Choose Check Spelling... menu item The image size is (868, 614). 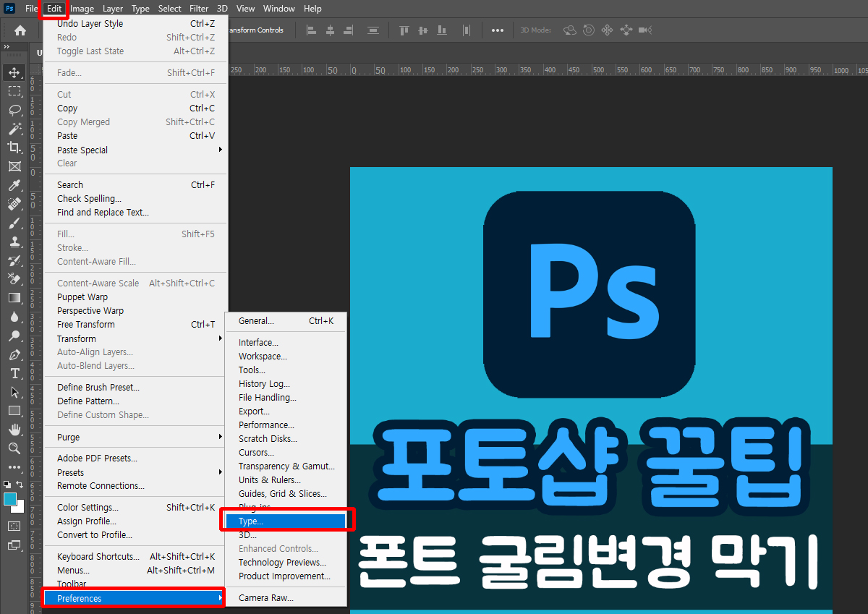136,198
